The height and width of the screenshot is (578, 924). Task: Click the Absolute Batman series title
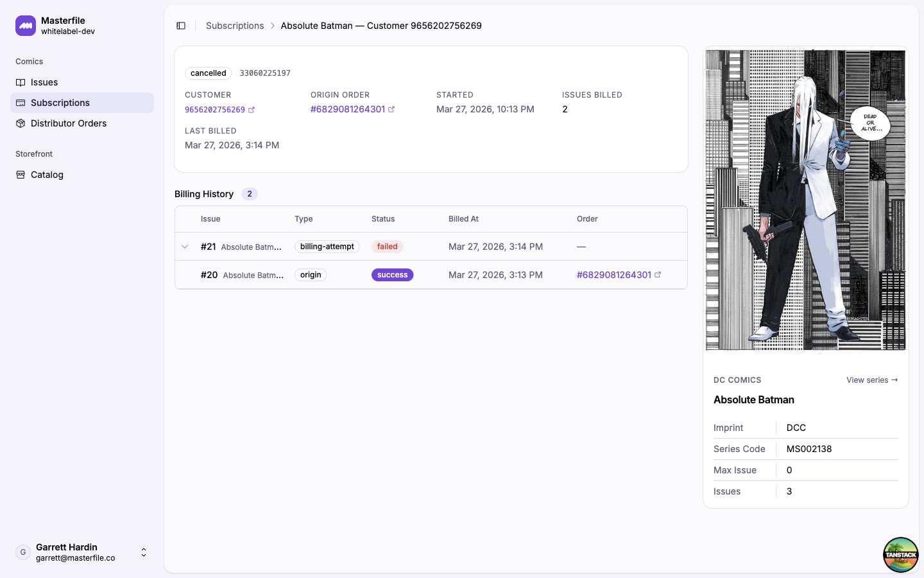754,399
